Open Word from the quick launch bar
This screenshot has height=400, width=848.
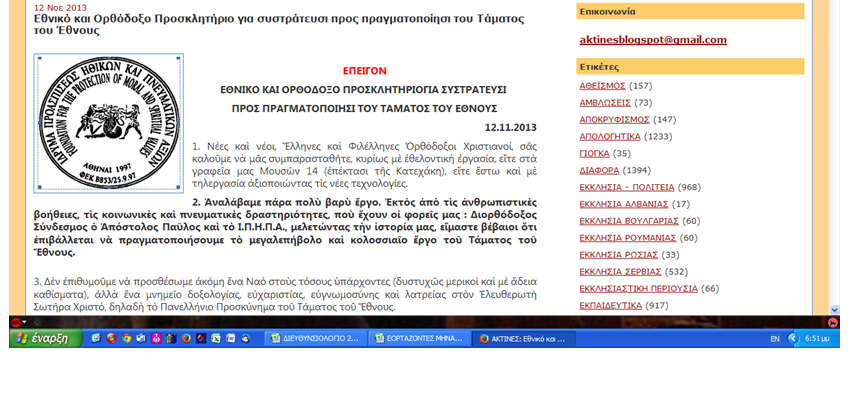[x=231, y=338]
